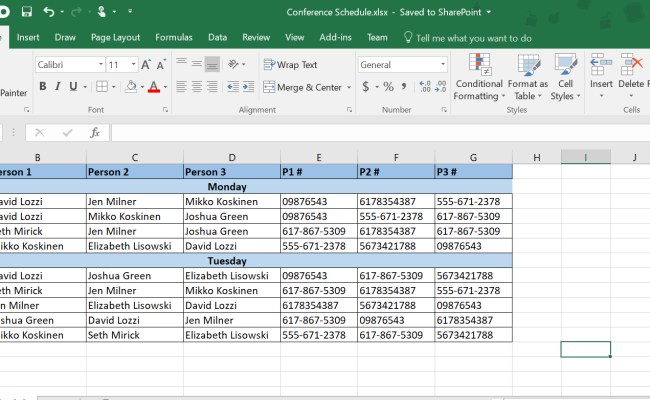Image resolution: width=650 pixels, height=400 pixels.
Task: Open borders dropdown arrow
Action: tap(113, 87)
